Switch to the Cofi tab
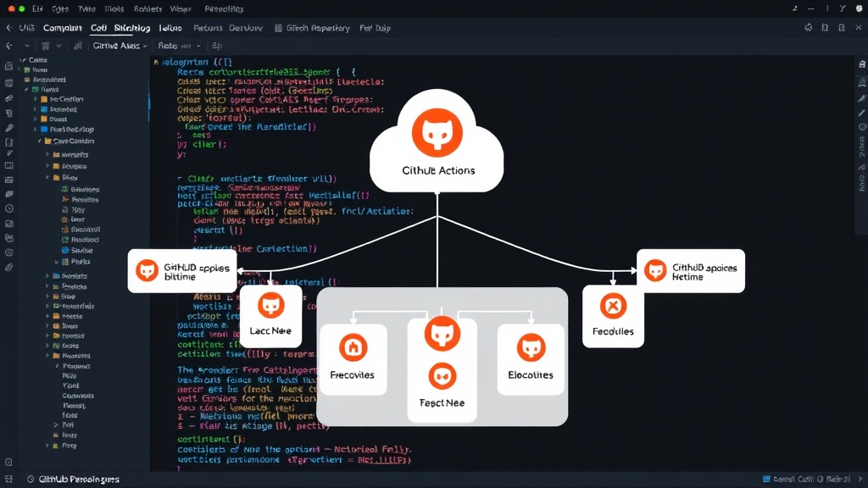The image size is (868, 488). pos(98,28)
